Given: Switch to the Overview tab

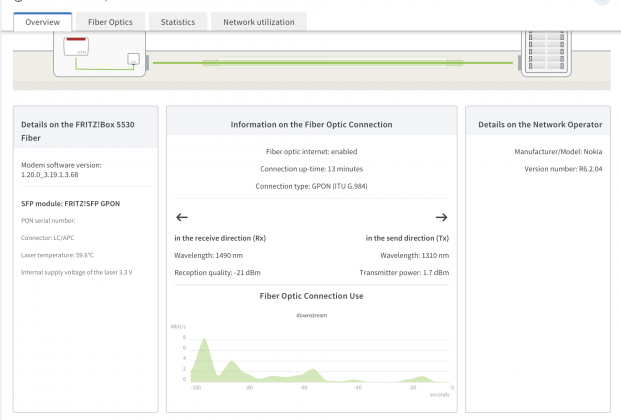Looking at the screenshot, I should click(x=42, y=21).
